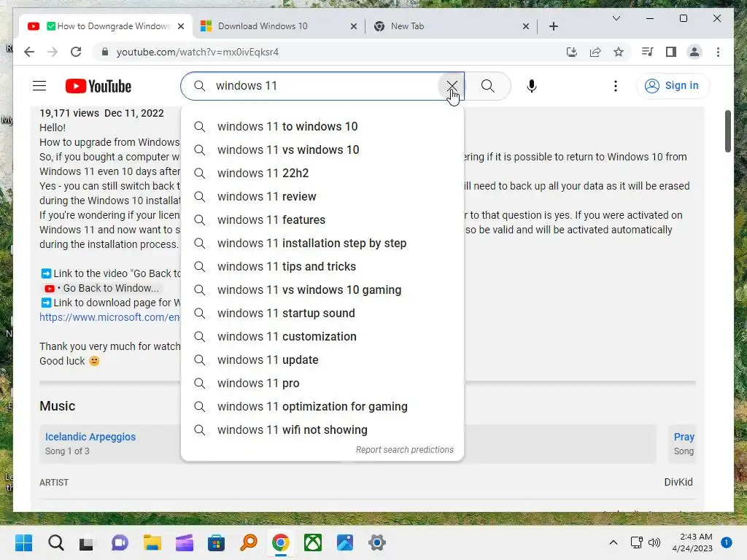
Task: Open YouTube settings three-dot menu
Action: [616, 86]
